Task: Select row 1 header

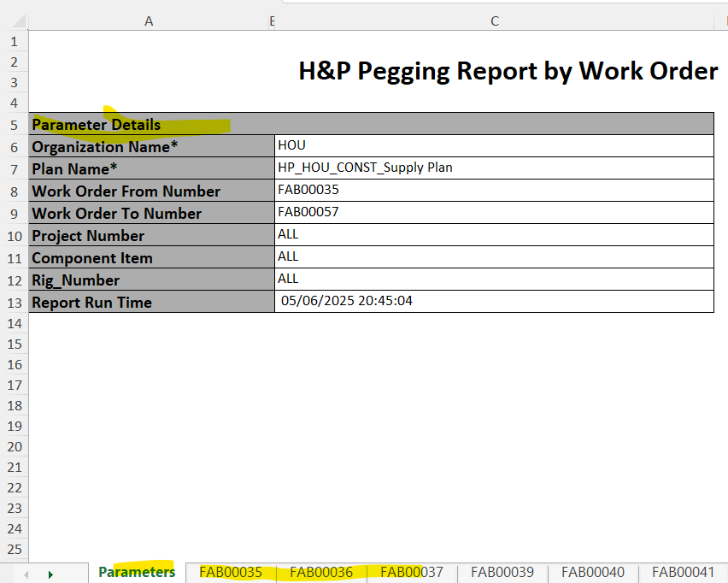Action: click(x=14, y=42)
